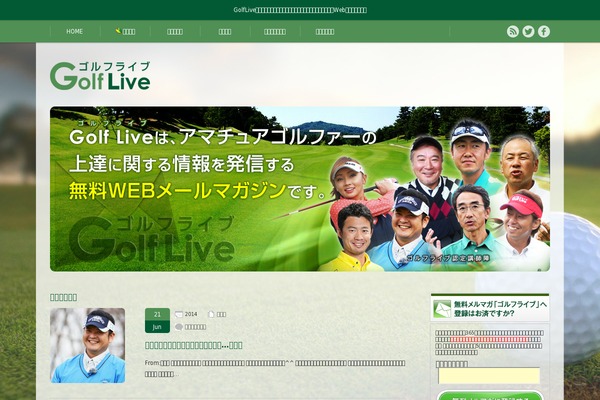Click the page icon beside 2014
Image resolution: width=600 pixels, height=400 pixels.
211,314
